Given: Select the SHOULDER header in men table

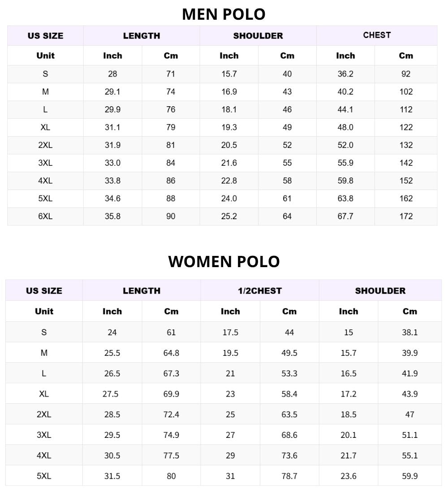Looking at the screenshot, I should [x=258, y=36].
